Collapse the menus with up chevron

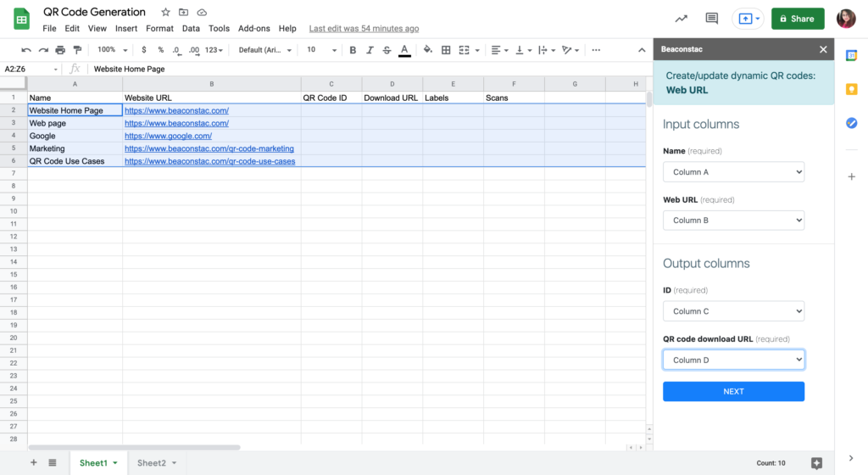642,50
